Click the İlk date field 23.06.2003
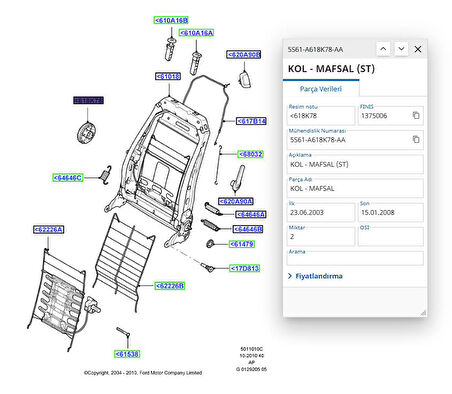Screen dimensions: 452x394 coord(321,212)
